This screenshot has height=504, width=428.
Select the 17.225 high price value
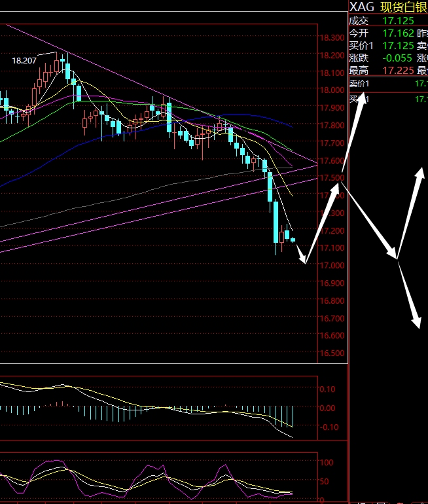[398, 71]
